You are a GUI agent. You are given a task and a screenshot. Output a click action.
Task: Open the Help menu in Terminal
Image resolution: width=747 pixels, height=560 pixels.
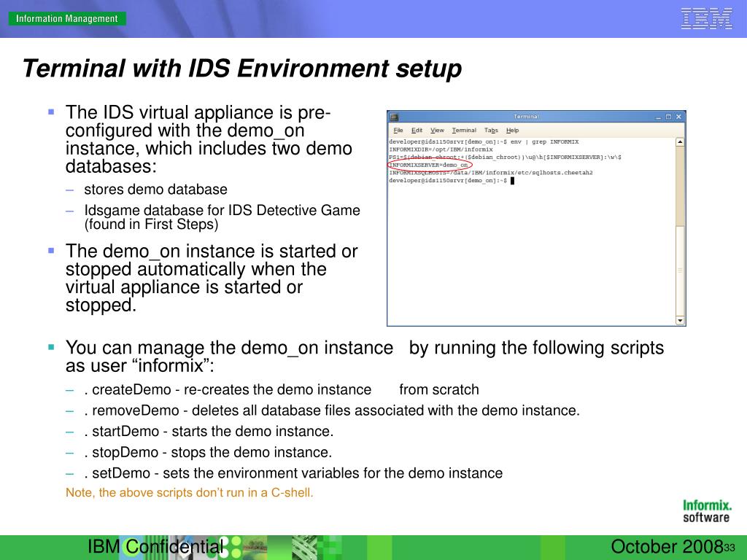(513, 130)
